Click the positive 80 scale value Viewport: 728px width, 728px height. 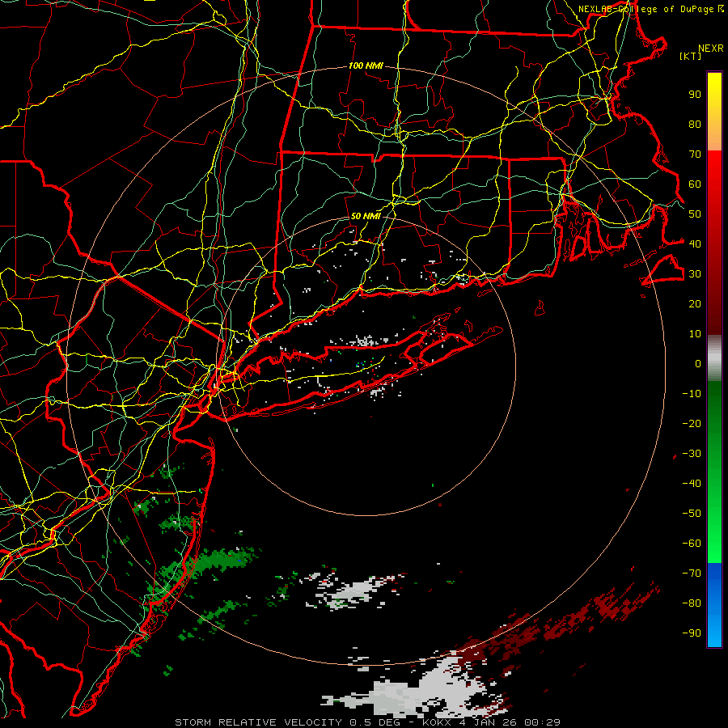695,125
